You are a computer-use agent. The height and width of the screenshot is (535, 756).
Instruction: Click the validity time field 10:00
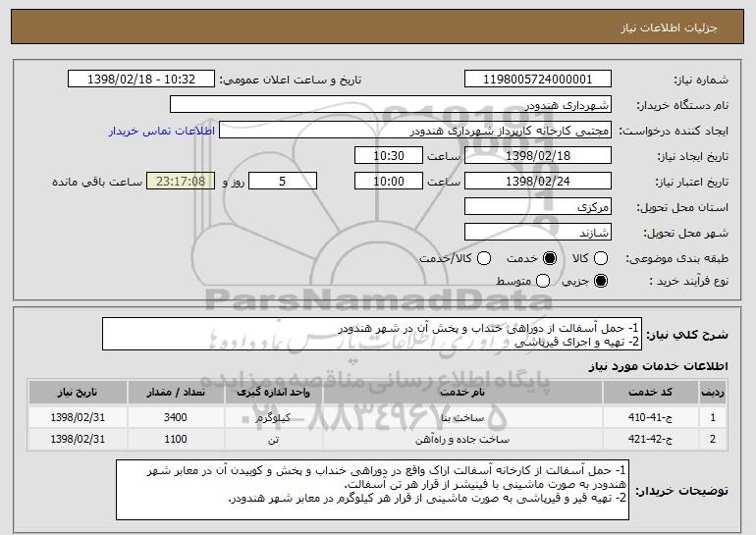389,182
